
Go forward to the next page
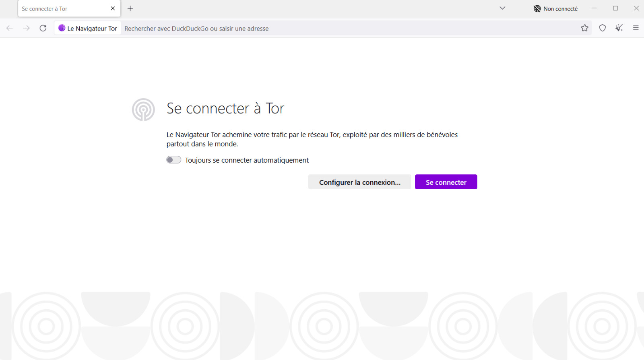27,28
